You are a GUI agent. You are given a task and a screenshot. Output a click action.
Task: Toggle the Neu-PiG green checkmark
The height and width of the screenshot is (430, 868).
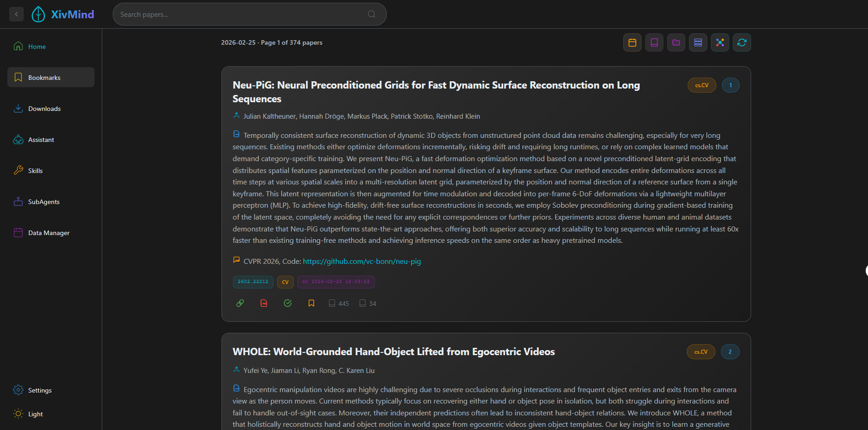288,303
